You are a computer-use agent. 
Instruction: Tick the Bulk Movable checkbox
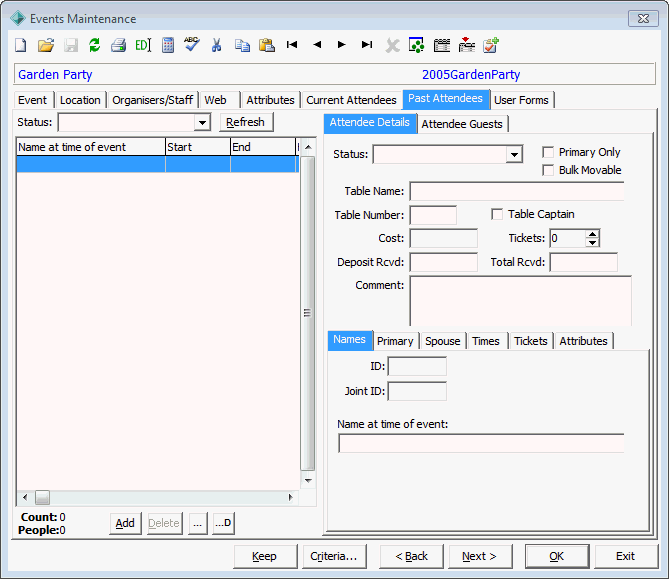tap(548, 170)
